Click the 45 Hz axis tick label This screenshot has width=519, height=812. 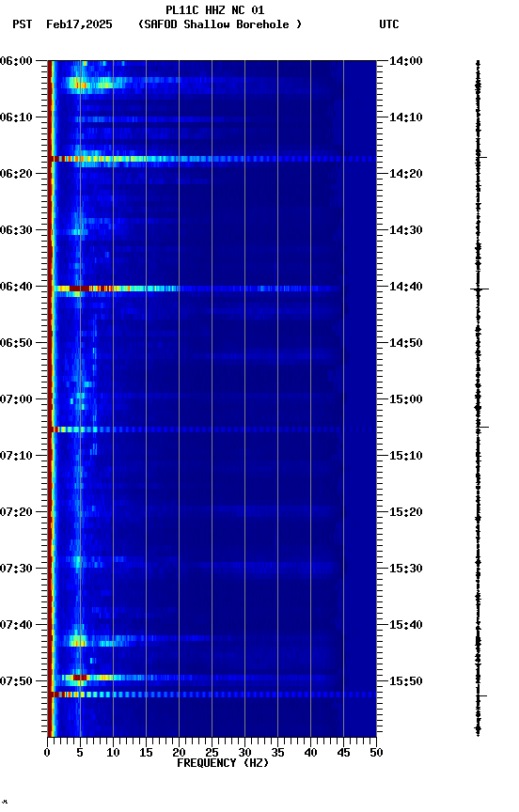click(x=343, y=754)
